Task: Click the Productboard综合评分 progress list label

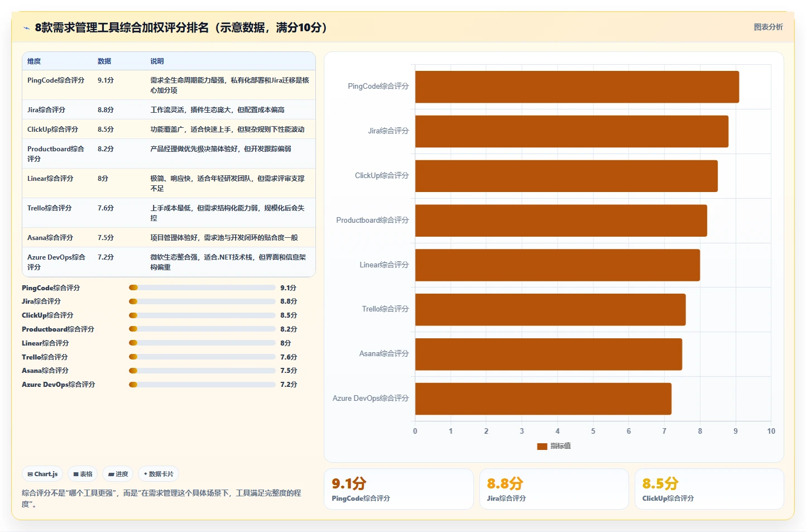Action: tap(58, 329)
